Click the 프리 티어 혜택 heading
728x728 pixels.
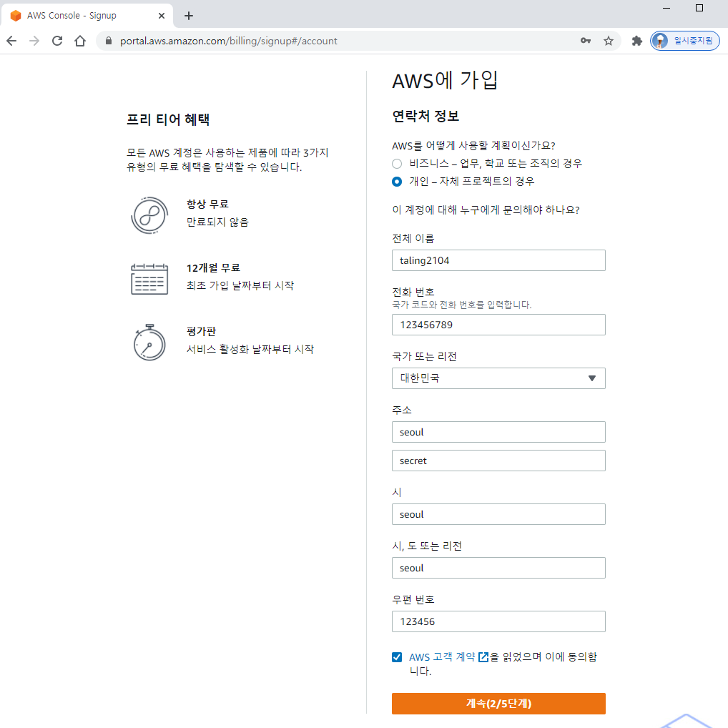(x=168, y=119)
